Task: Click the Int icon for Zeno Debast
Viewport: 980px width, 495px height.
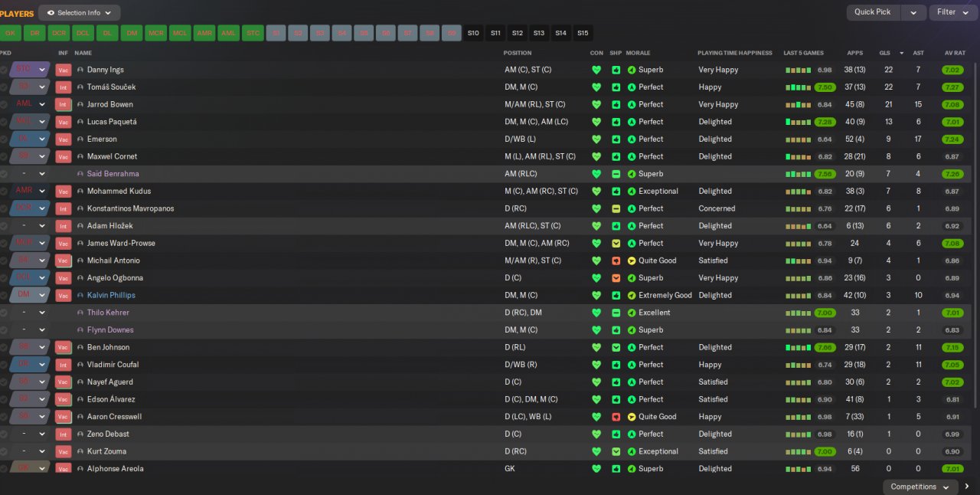Action: [x=63, y=434]
